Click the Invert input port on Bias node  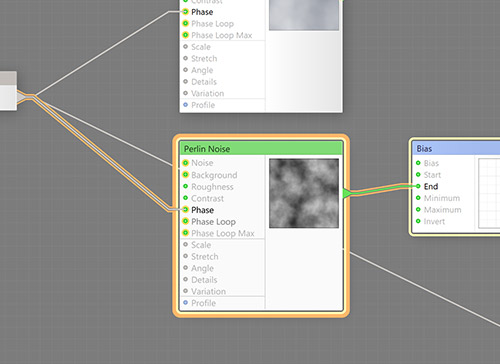pos(418,221)
